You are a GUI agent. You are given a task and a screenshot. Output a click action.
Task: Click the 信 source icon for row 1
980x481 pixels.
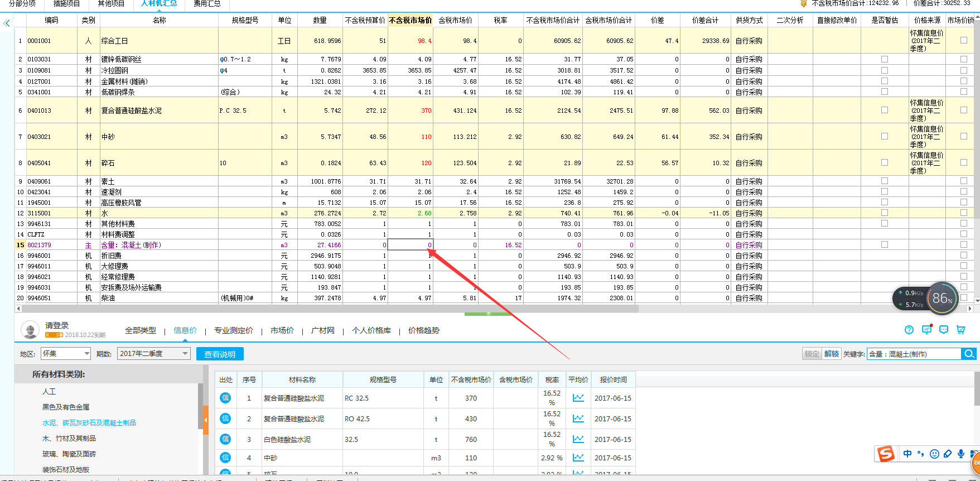[225, 398]
